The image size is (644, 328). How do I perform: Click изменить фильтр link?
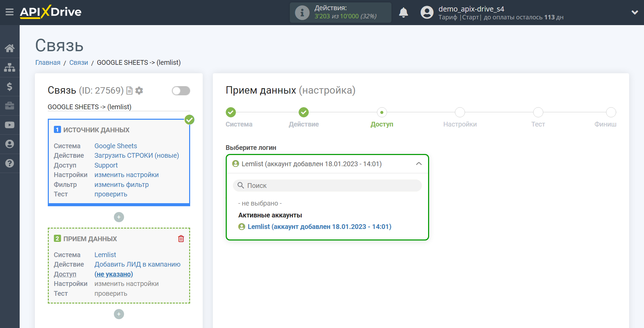click(x=121, y=185)
